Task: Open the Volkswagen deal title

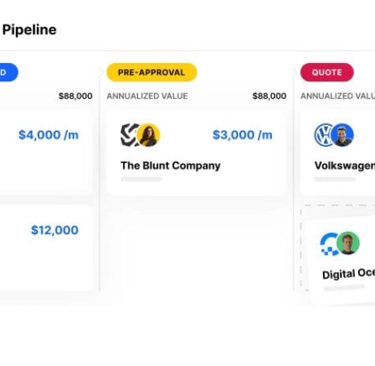Action: point(345,166)
